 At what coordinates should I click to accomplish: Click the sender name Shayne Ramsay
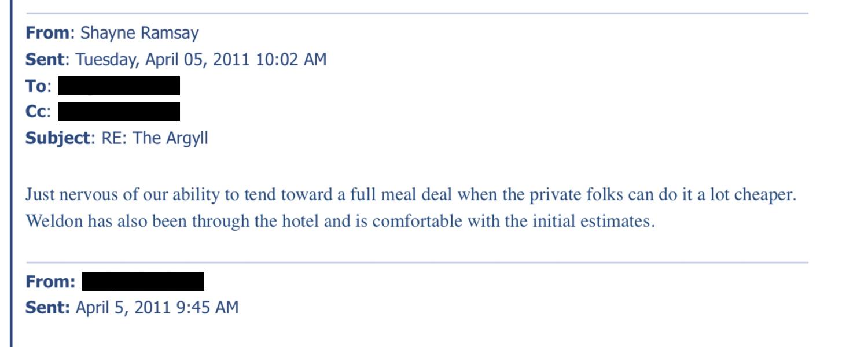point(139,33)
